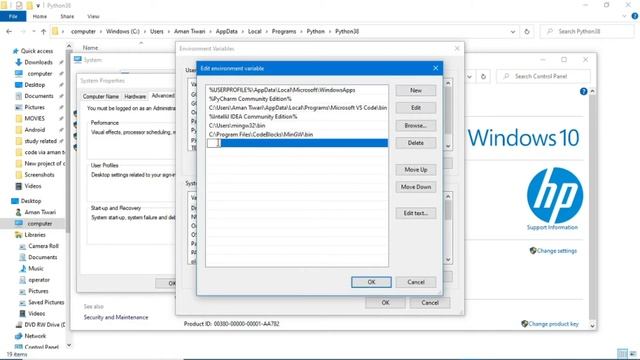Open File tab in File Explorer

13,16
